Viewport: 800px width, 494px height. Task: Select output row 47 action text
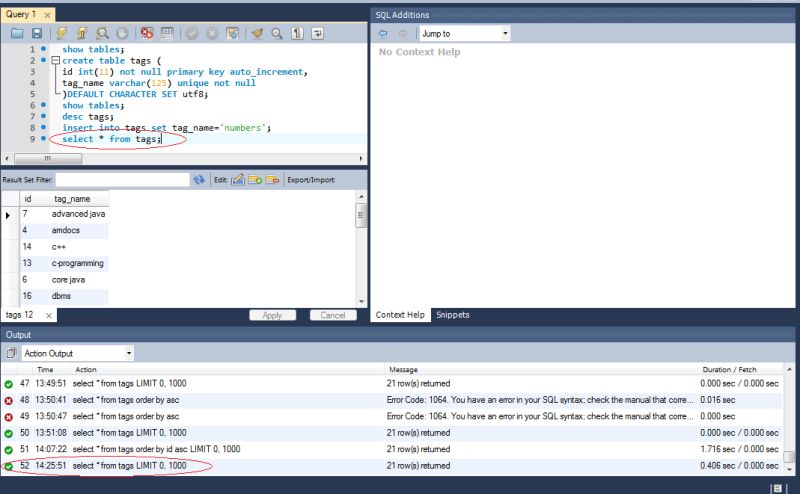[x=130, y=383]
